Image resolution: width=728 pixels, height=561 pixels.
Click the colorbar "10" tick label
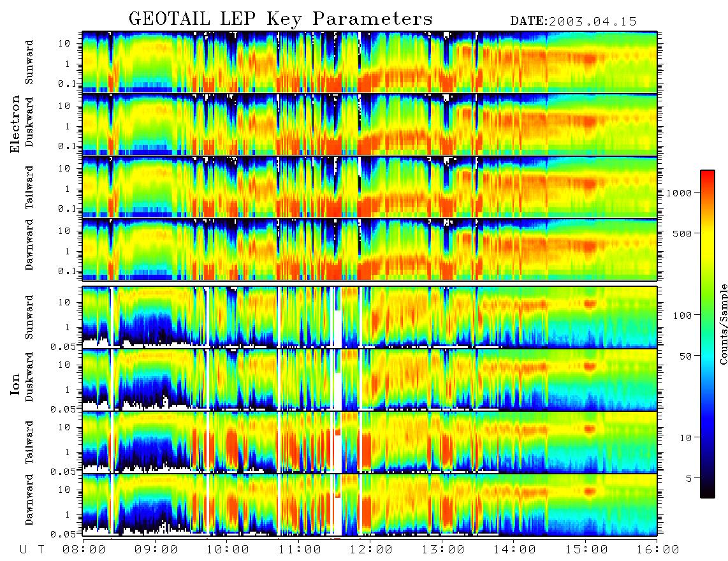685,437
